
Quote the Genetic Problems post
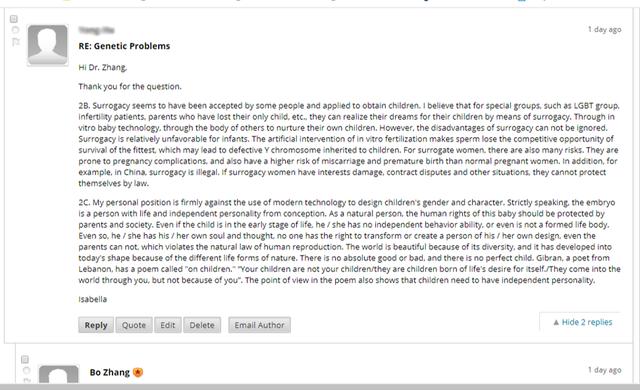click(134, 325)
